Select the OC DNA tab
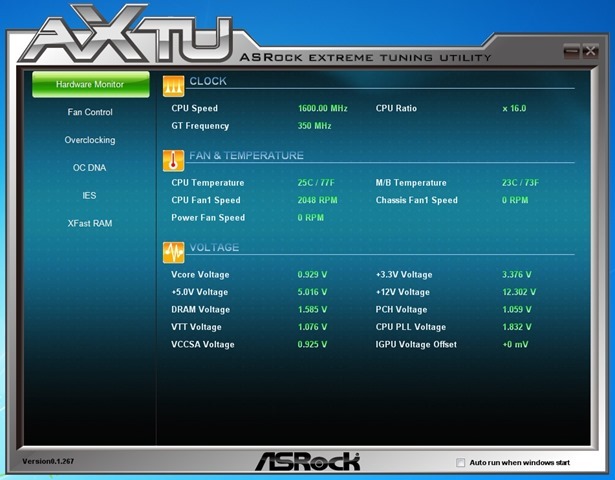Screen dimensions: 615x480 coord(89,168)
